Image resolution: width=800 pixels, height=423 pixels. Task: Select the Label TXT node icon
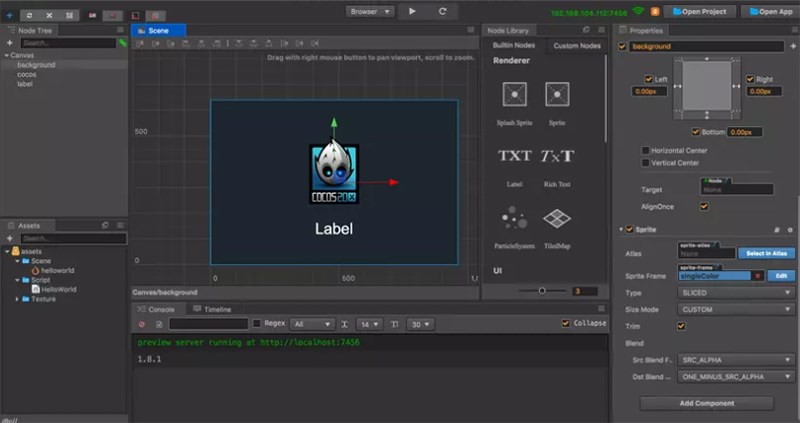pos(514,156)
